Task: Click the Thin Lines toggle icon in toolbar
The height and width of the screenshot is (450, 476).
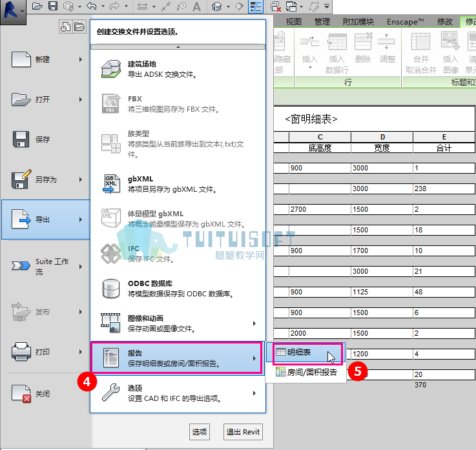Action: click(x=255, y=6)
